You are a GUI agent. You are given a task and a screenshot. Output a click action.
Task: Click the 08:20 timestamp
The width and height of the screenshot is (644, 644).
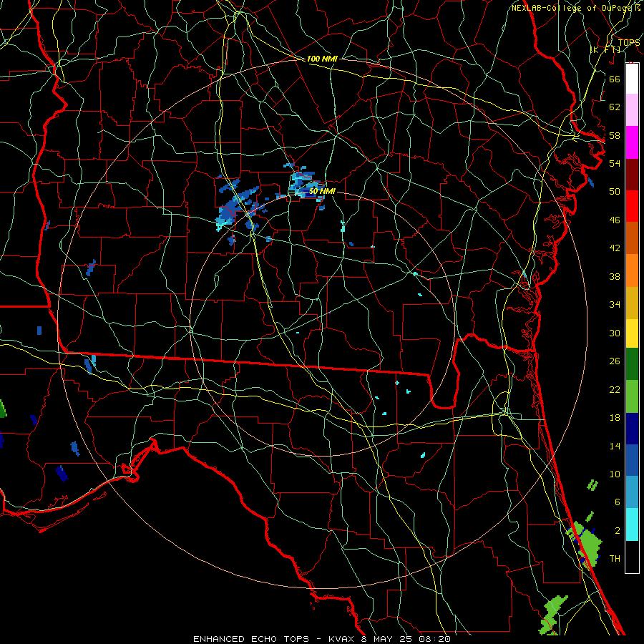coord(434,639)
